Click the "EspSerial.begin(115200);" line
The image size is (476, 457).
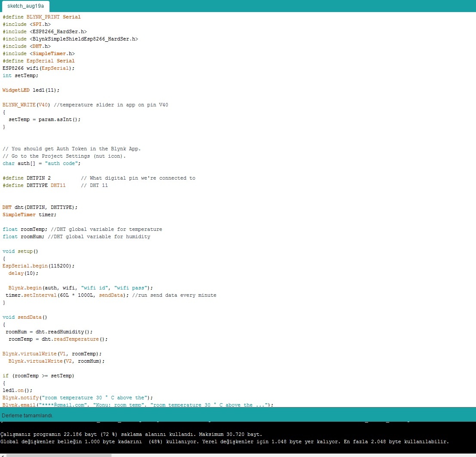pyautogui.click(x=39, y=266)
